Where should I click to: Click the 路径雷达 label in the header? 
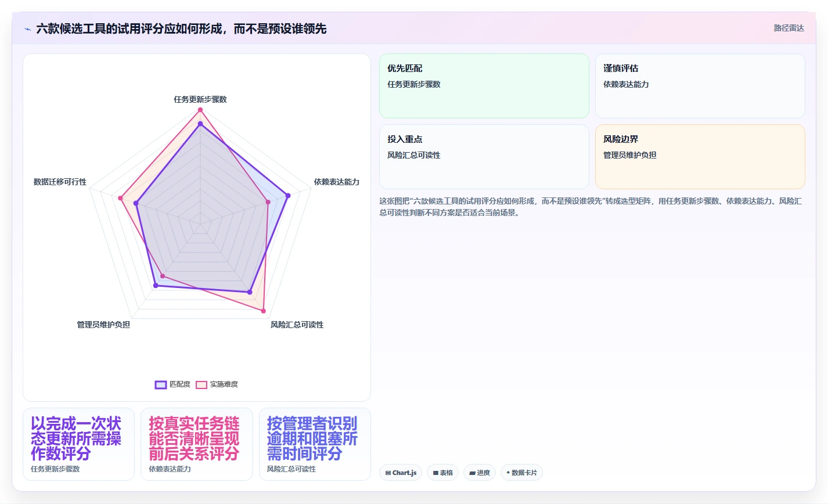(x=789, y=28)
